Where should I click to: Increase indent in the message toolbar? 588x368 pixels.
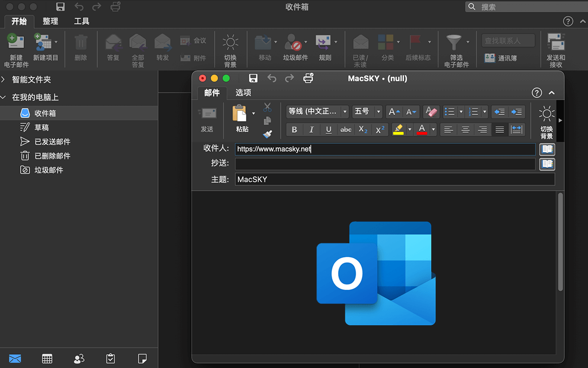point(516,112)
